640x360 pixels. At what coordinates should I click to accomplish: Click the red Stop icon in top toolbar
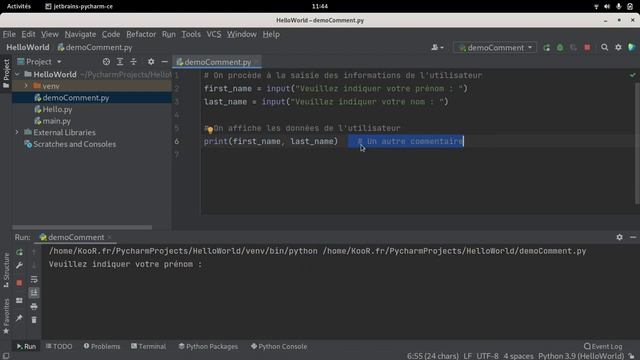point(587,48)
